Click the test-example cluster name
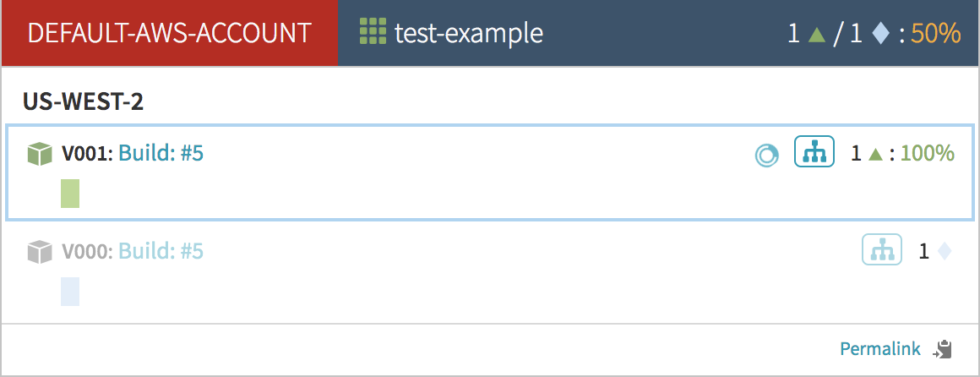The height and width of the screenshot is (377, 980). (x=468, y=33)
